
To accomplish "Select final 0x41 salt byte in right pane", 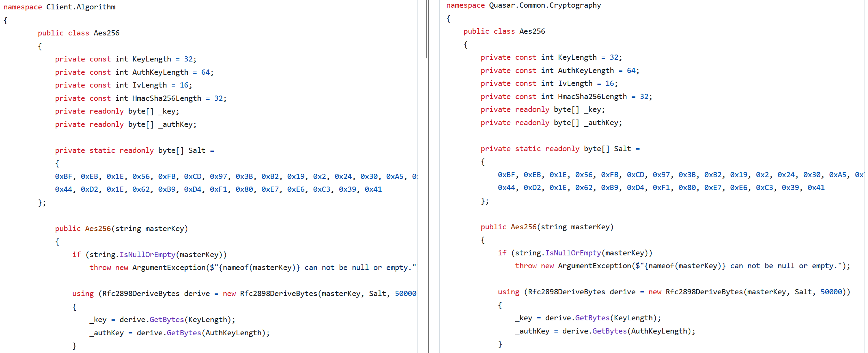I will tap(816, 188).
